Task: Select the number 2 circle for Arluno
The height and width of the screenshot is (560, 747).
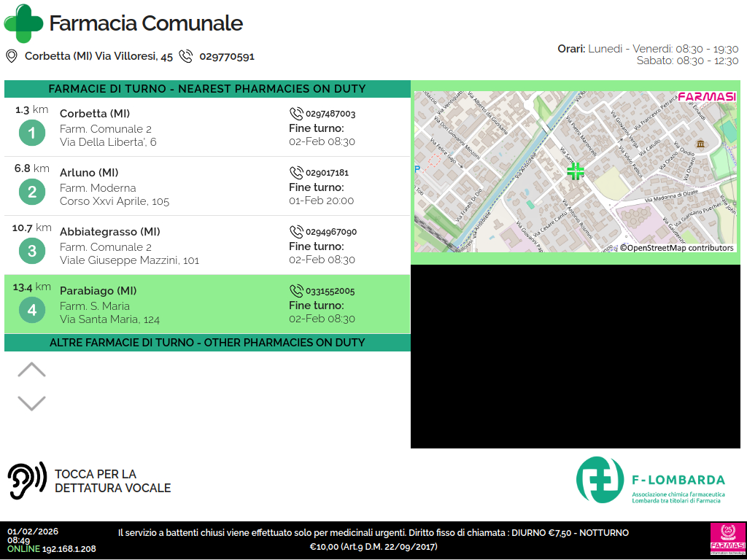Action: tap(32, 192)
